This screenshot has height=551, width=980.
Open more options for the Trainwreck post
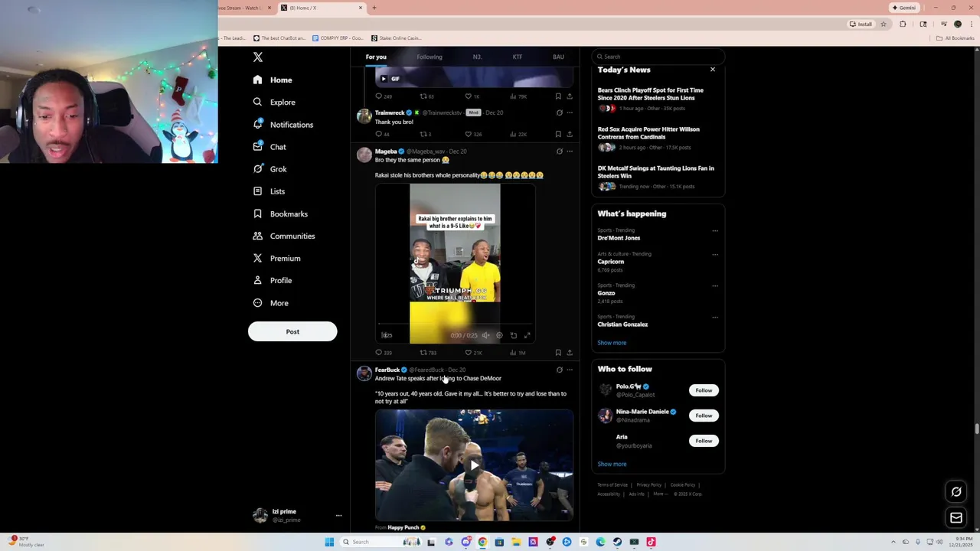click(x=570, y=112)
